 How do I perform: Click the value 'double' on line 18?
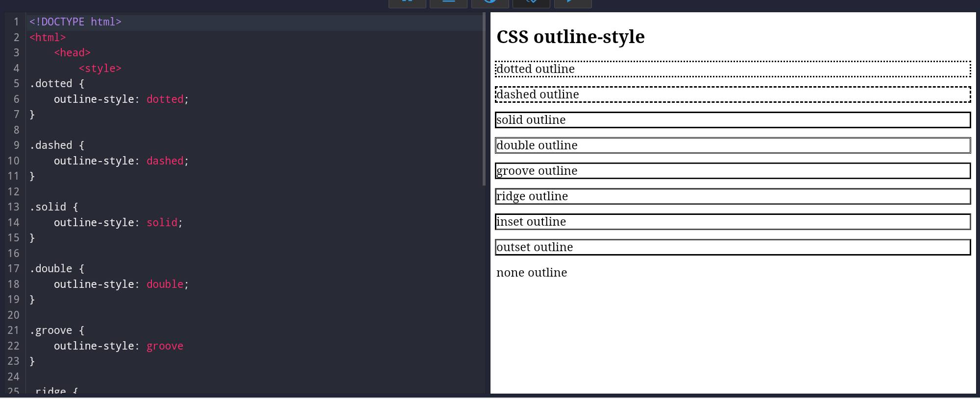[165, 284]
